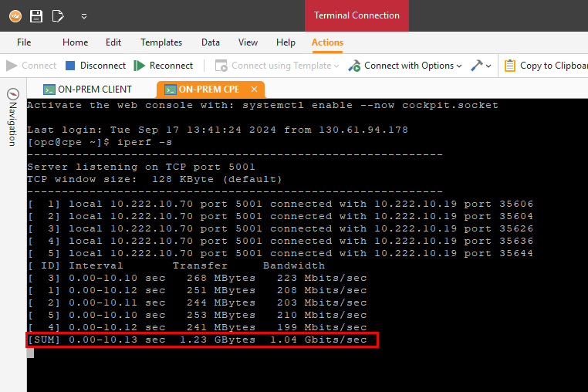Click the Navigation panel compass icon
This screenshot has height=392, width=588.
click(12, 93)
